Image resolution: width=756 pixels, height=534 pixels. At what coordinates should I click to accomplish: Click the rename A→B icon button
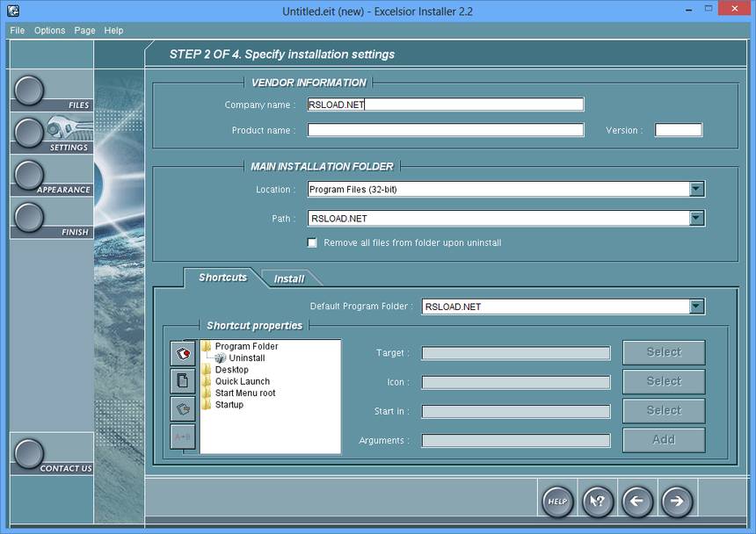[183, 437]
